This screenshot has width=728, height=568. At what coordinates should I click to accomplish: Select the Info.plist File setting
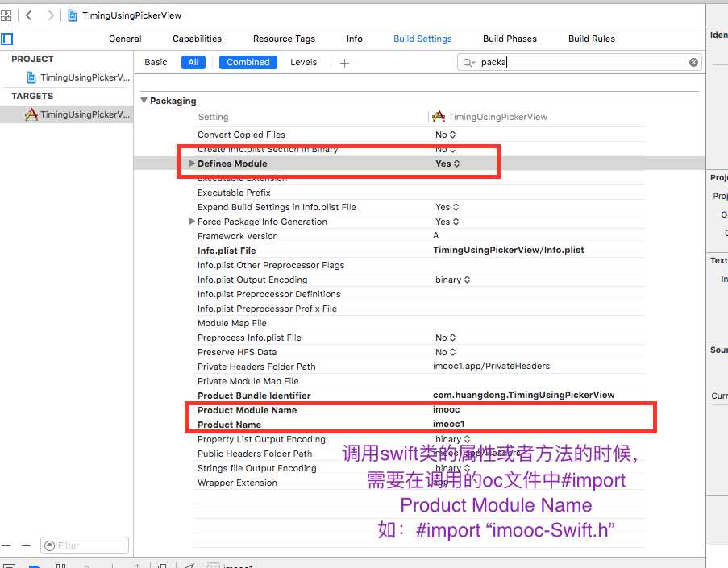(x=227, y=251)
